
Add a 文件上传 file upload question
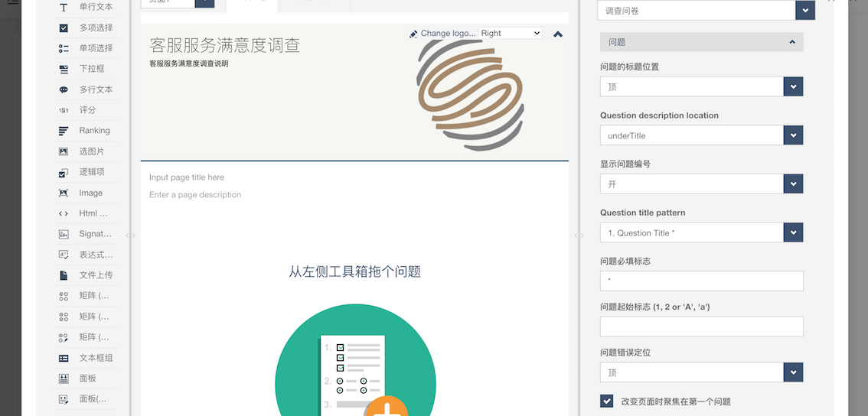coord(64,275)
